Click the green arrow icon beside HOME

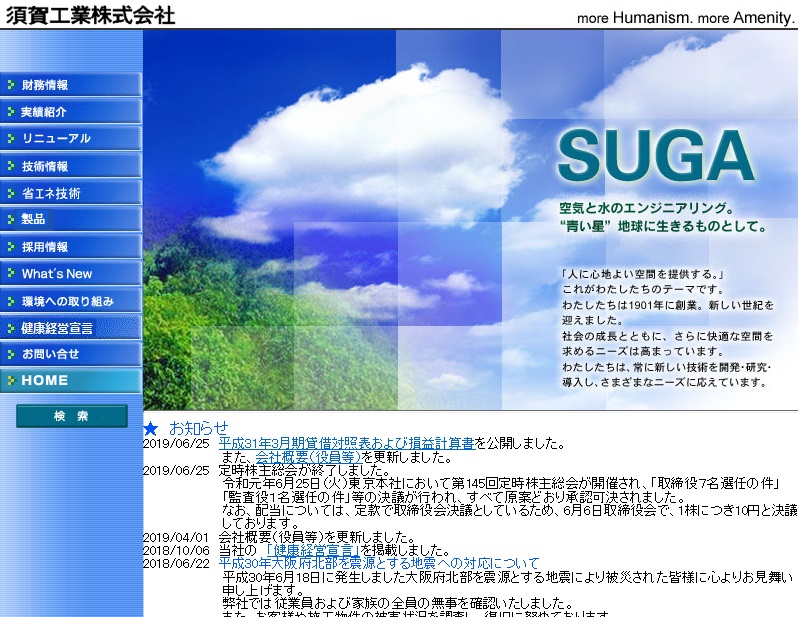(11, 380)
